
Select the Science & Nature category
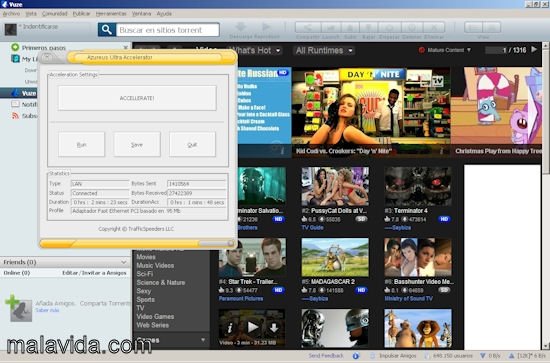[x=161, y=282]
